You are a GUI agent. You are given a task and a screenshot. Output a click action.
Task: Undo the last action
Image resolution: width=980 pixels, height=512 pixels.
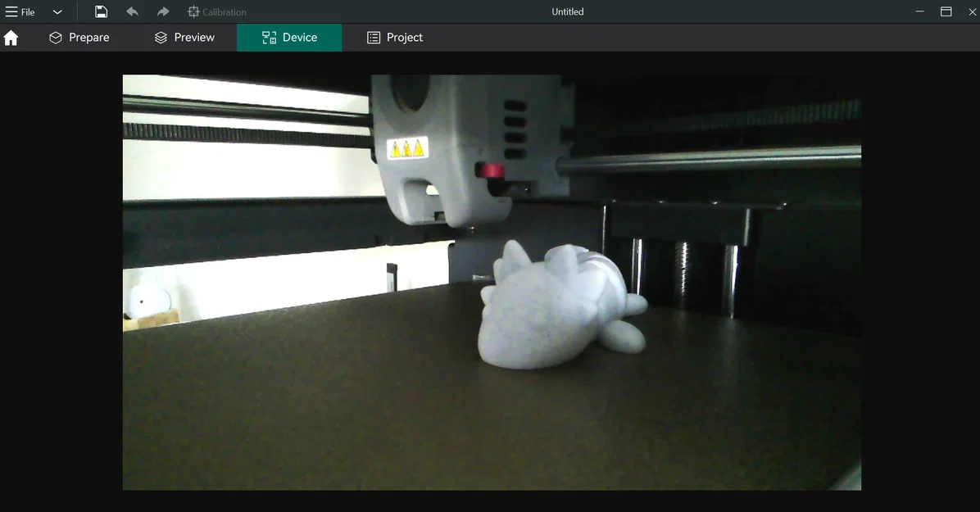[x=132, y=11]
